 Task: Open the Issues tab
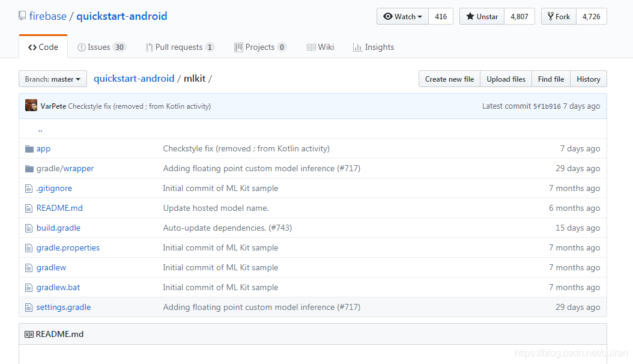click(x=101, y=47)
